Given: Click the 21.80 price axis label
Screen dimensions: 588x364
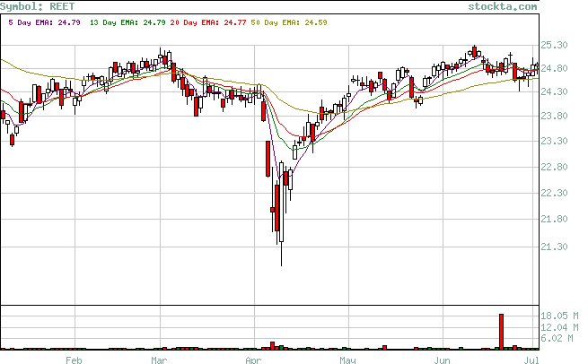Looking at the screenshot, I should click(554, 219).
